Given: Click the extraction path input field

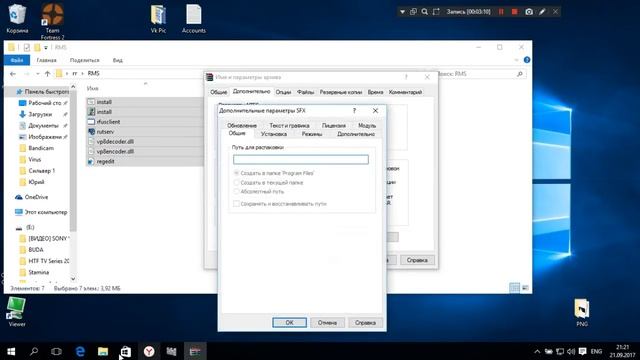Looking at the screenshot, I should coord(301,160).
